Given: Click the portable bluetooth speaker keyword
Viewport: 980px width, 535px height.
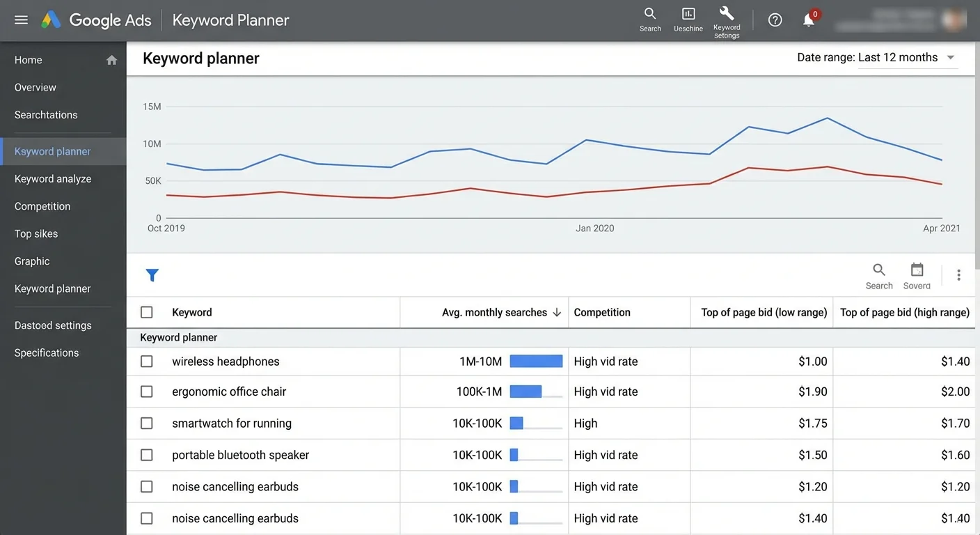Looking at the screenshot, I should coord(241,455).
